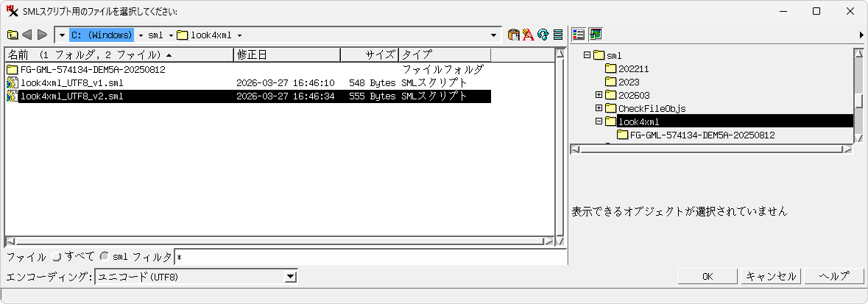Click the clipboard icon in the toolbar

(514, 35)
